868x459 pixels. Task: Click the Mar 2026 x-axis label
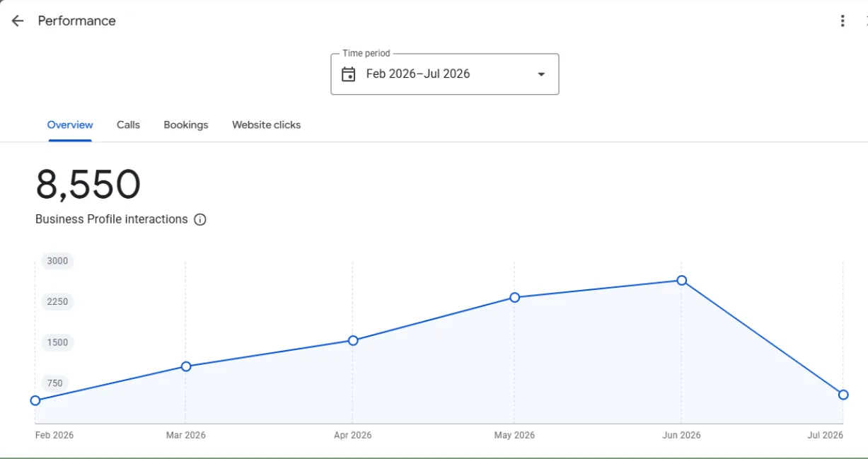pyautogui.click(x=186, y=435)
